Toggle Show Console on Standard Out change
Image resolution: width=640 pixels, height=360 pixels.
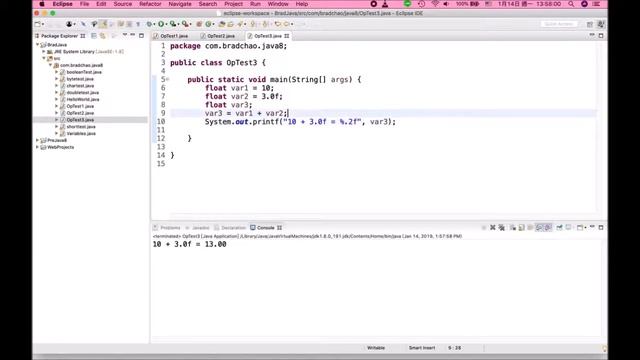[539, 227]
